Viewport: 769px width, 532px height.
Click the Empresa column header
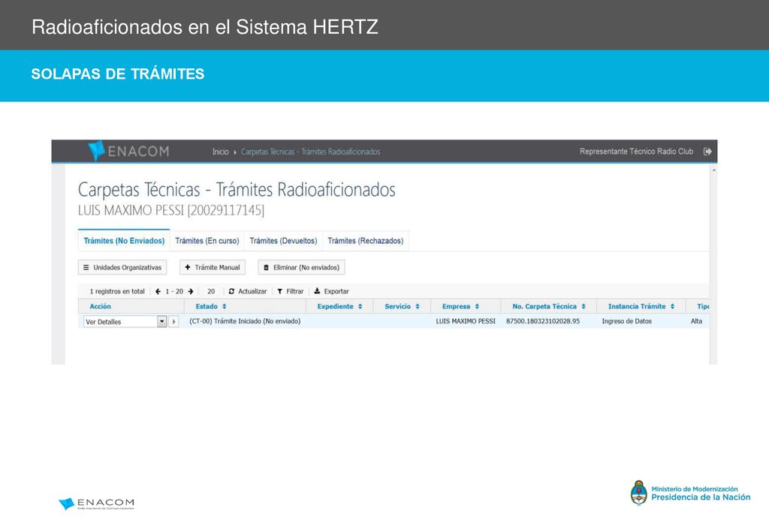(x=456, y=306)
